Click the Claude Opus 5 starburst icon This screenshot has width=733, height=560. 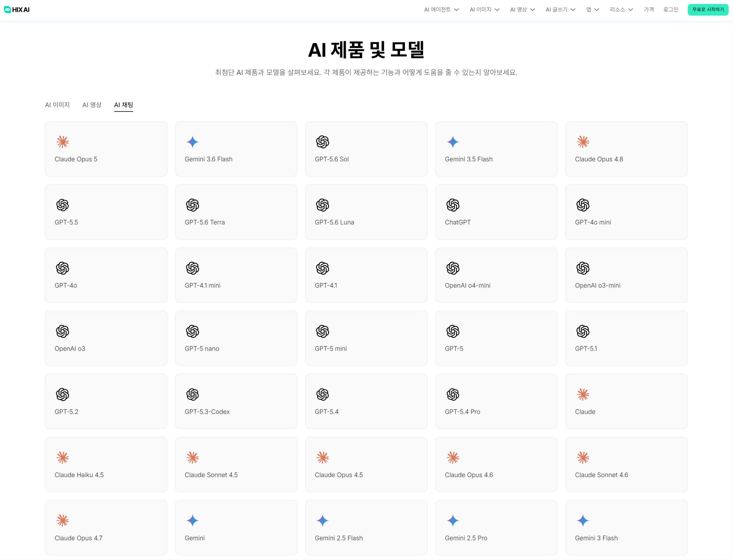coord(62,142)
